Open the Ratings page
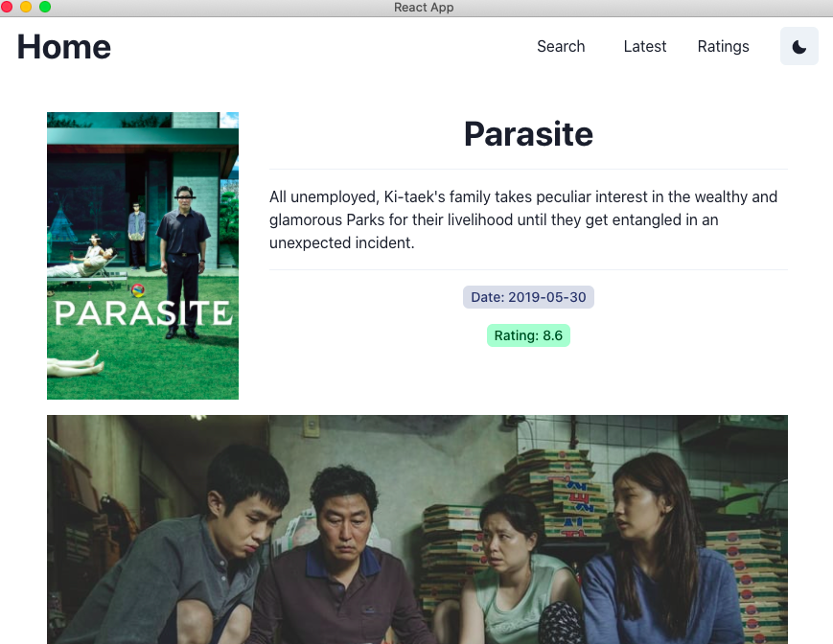This screenshot has width=833, height=644. (723, 46)
